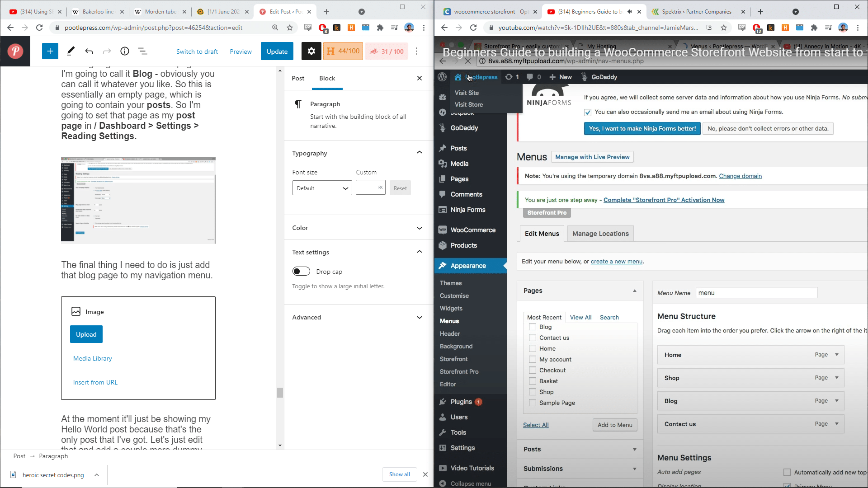
Task: Toggle the settings gear sidebar
Action: pos(311,52)
